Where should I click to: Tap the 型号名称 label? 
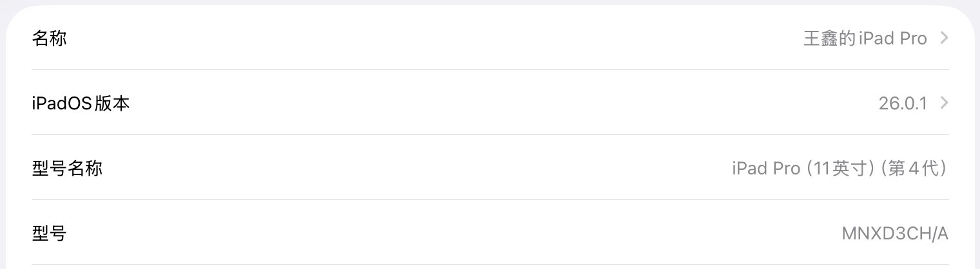[67, 169]
